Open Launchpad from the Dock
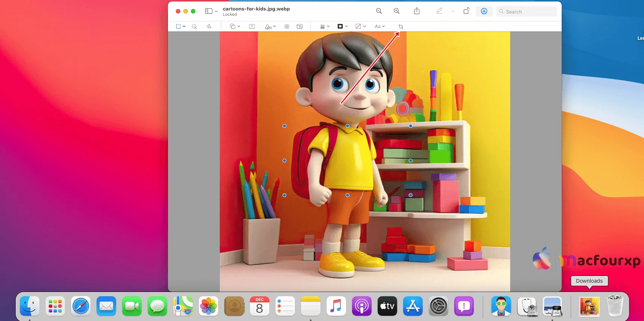Viewport: 644px width, 321px height. [x=55, y=306]
